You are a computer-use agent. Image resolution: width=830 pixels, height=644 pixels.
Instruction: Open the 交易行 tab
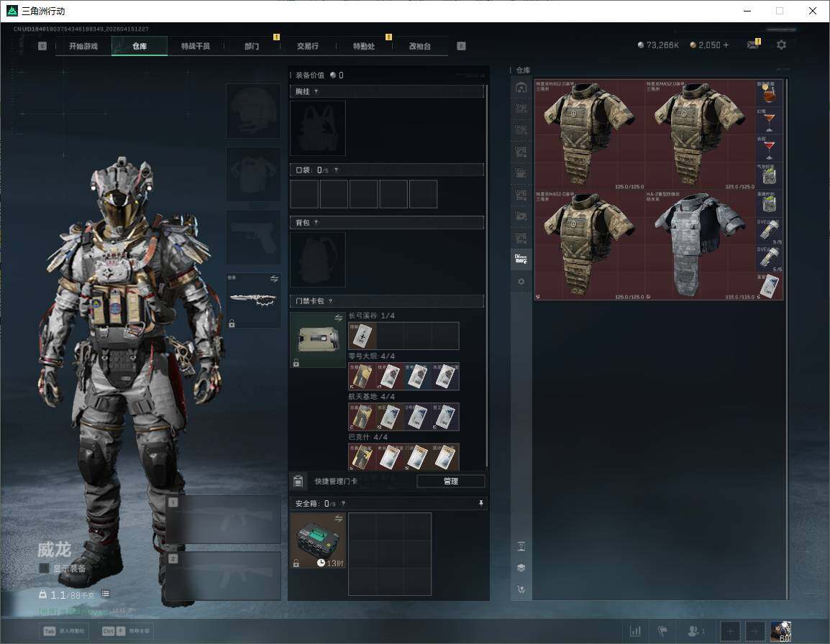[308, 46]
